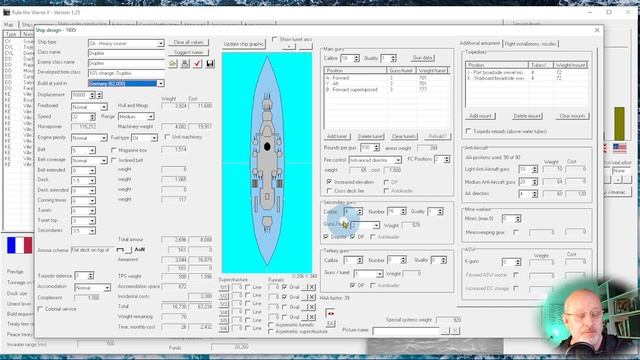Click the floppy disk save design icon
The height and width of the screenshot is (360, 640).
(x=210, y=64)
